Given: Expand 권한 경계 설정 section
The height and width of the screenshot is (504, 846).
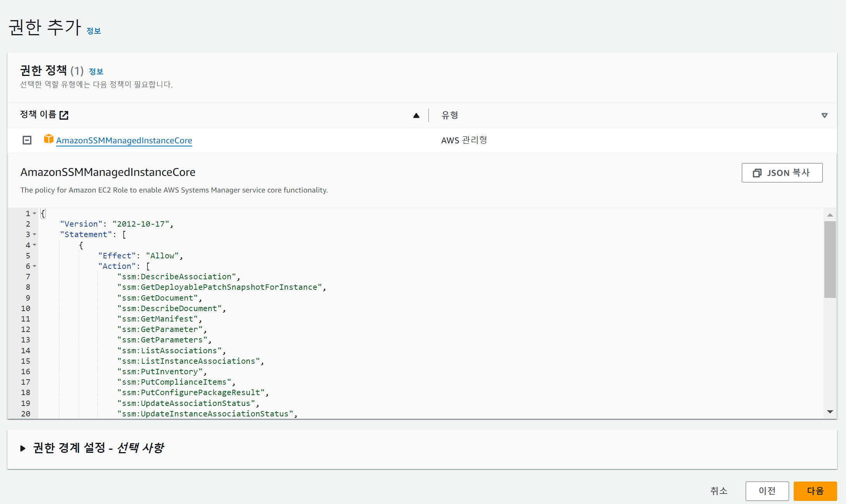Looking at the screenshot, I should pyautogui.click(x=23, y=448).
